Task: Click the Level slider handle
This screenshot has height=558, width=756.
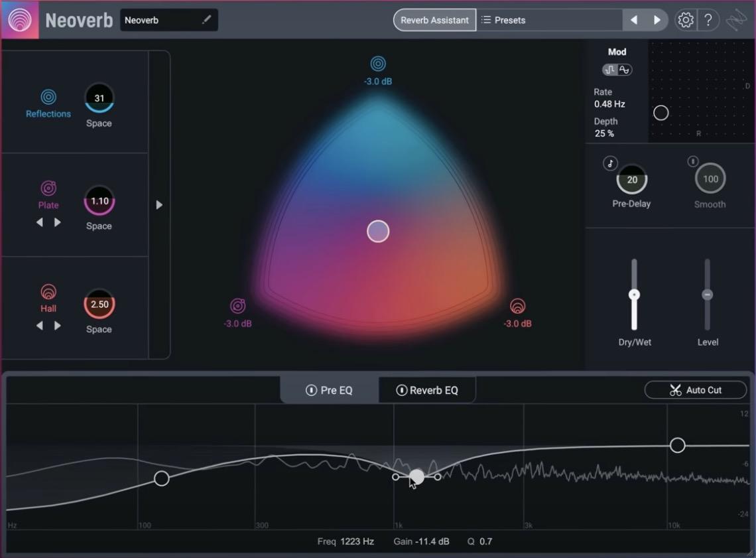Action: tap(708, 295)
